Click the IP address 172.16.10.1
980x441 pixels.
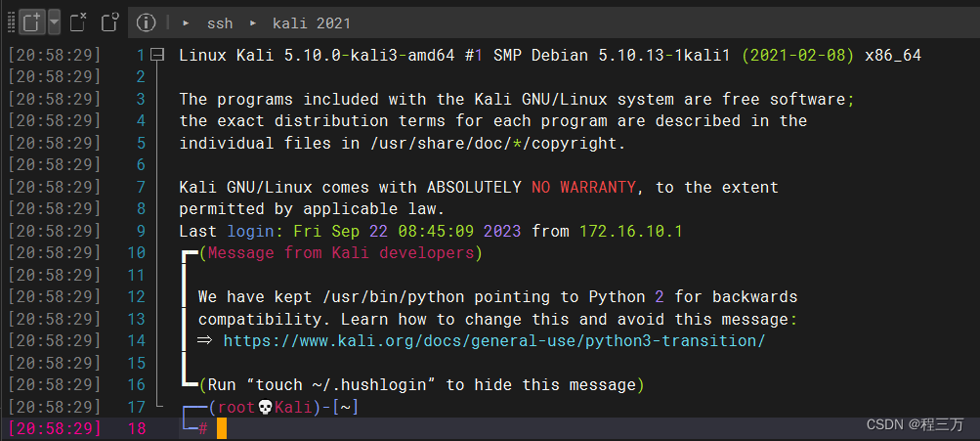[x=630, y=232]
